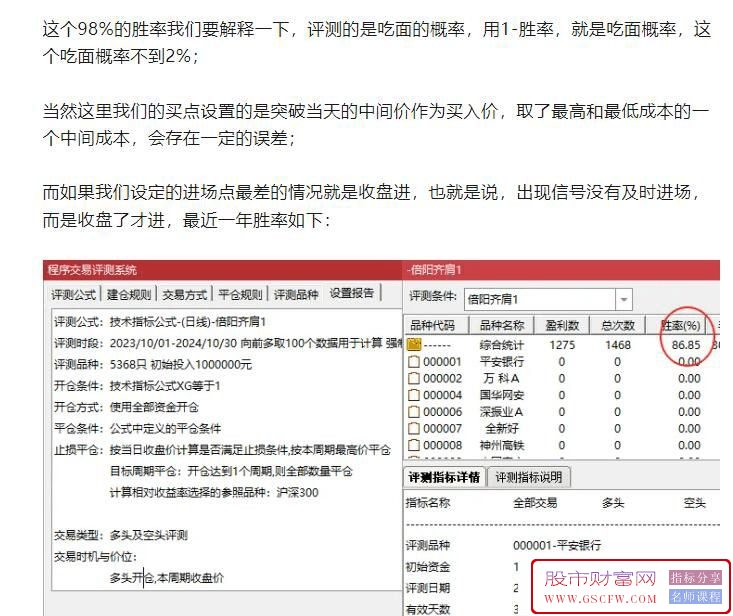The image size is (733, 616).
Task: Click the file icon for 000001
Action: 414,362
